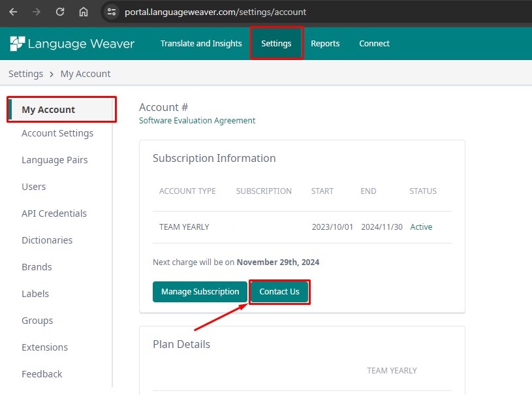The image size is (532, 395).
Task: Open the Software Evaluation Agreement link
Action: point(197,121)
